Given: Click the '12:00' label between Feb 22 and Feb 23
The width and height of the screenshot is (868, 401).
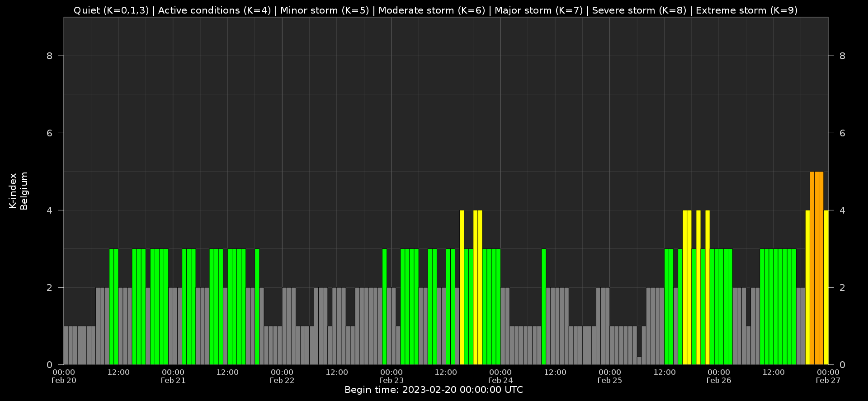Looking at the screenshot, I should click(x=337, y=372).
